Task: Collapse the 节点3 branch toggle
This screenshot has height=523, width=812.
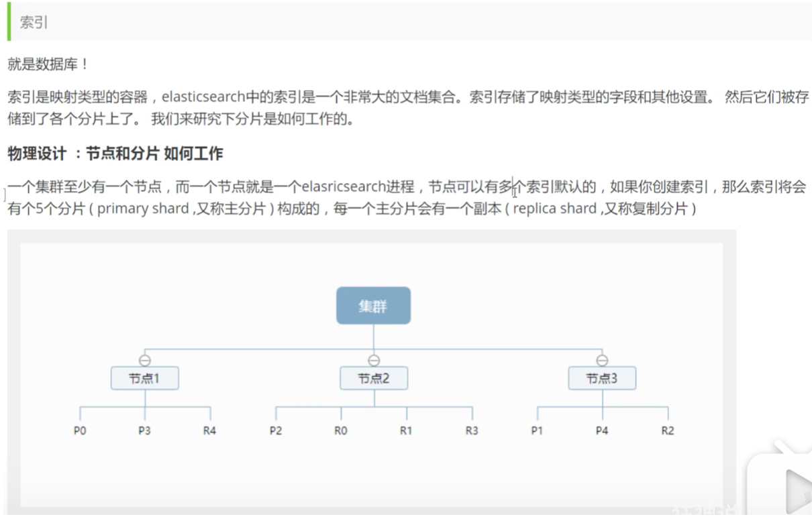Action: point(602,360)
